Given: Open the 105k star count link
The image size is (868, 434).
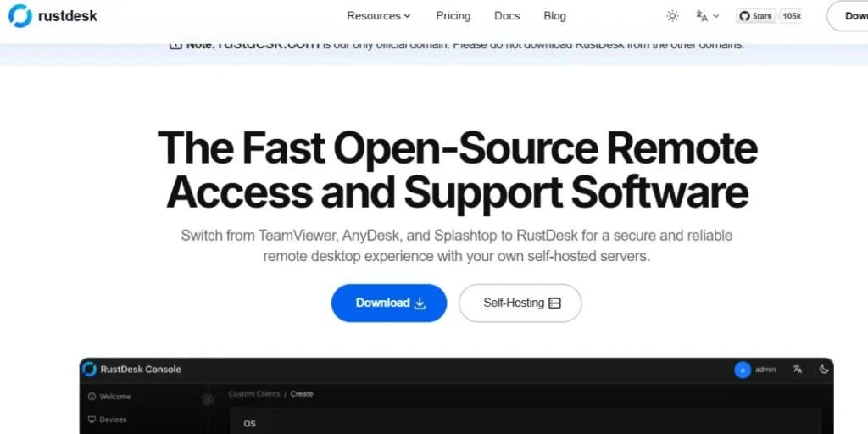Looking at the screenshot, I should pos(792,16).
